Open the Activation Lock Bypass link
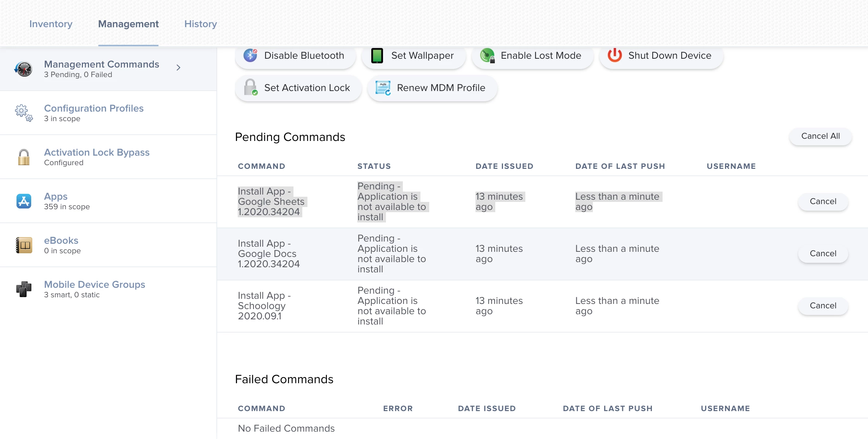Screen dimensions: 868x439 click(x=97, y=152)
